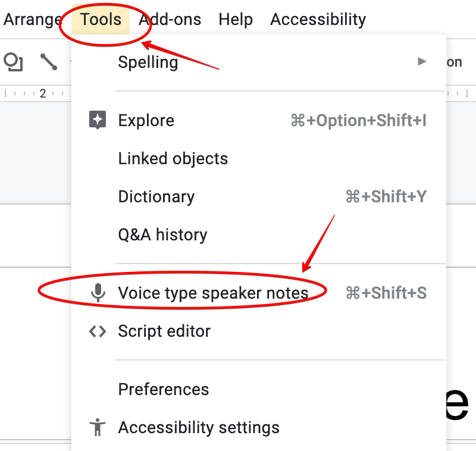Open the Arrange menu
Image resolution: width=476 pixels, height=451 pixels.
pyautogui.click(x=32, y=20)
